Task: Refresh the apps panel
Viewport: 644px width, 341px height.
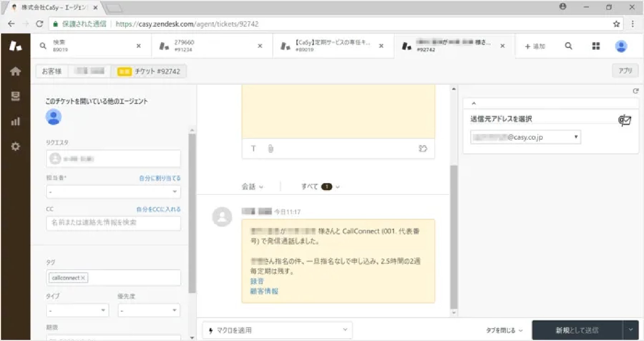Action: click(635, 91)
